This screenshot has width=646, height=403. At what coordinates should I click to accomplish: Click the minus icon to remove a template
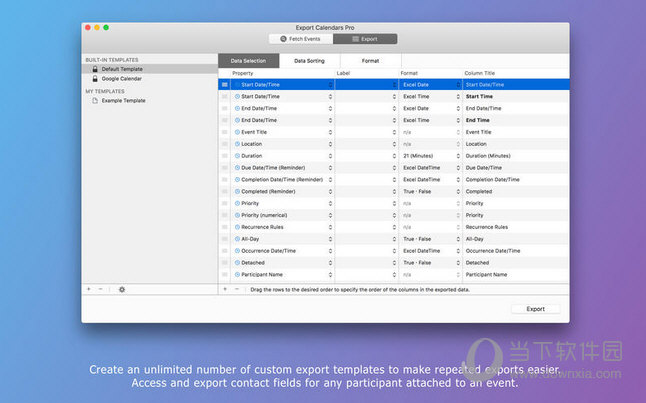pyautogui.click(x=100, y=289)
